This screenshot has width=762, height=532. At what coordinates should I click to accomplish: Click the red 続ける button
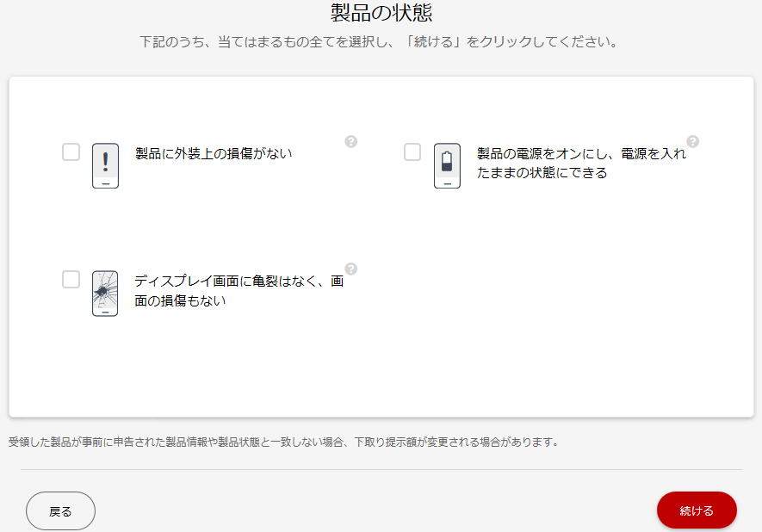pos(697,510)
